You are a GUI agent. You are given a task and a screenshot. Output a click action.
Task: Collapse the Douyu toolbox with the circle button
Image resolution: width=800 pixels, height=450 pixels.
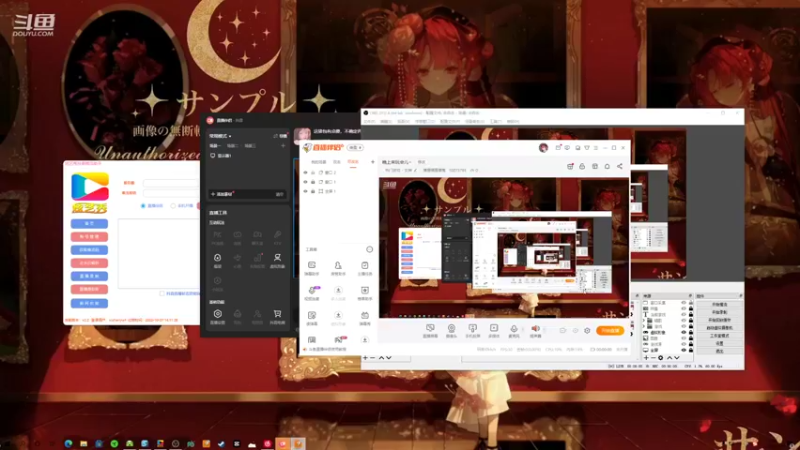[369, 249]
